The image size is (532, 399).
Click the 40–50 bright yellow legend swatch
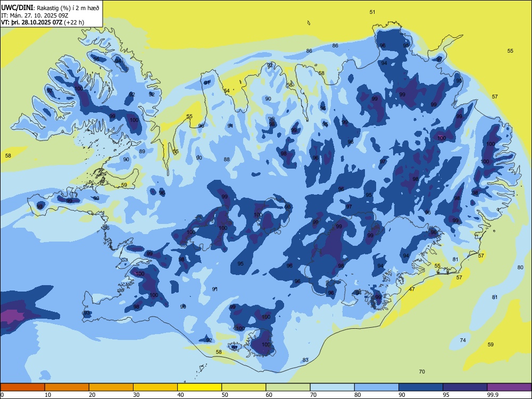tap(199, 387)
